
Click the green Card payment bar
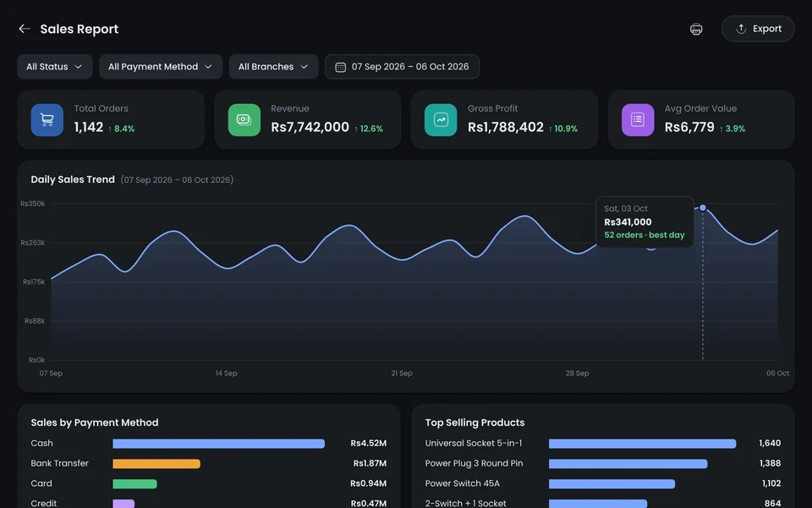[x=134, y=484]
